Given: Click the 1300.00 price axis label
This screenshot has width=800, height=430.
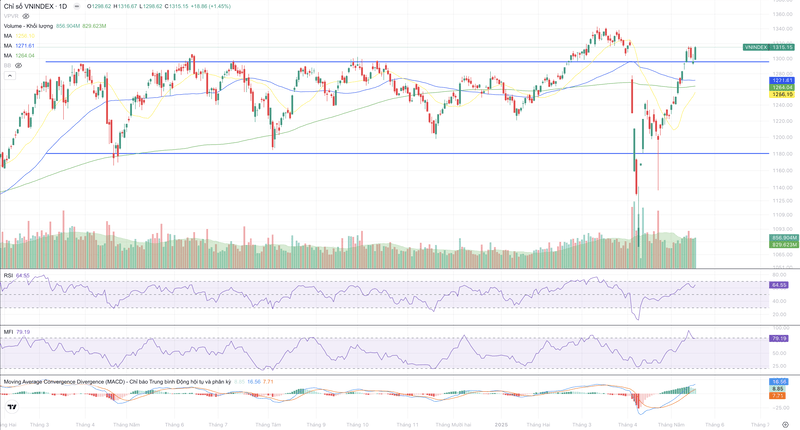Looking at the screenshot, I should pyautogui.click(x=782, y=59).
